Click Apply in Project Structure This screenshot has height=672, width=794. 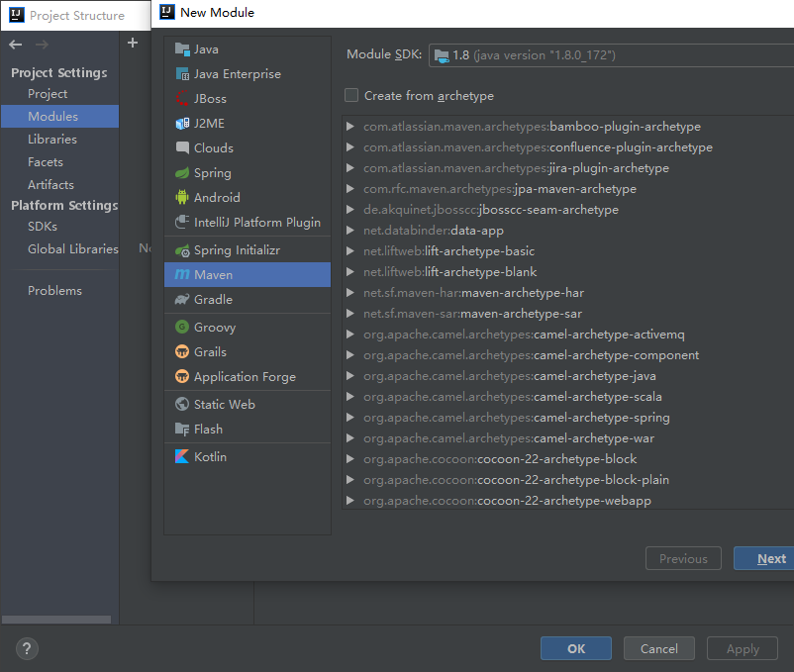(x=743, y=648)
